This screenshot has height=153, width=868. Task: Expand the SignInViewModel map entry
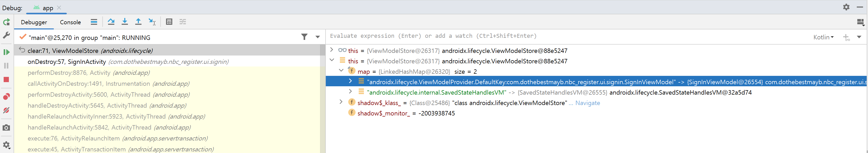[x=350, y=81]
